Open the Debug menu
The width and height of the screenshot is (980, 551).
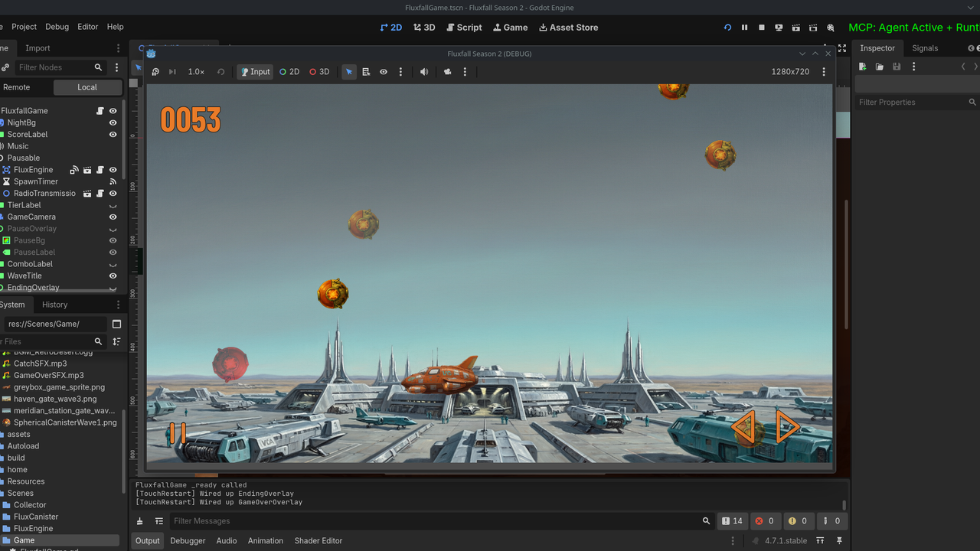point(57,27)
